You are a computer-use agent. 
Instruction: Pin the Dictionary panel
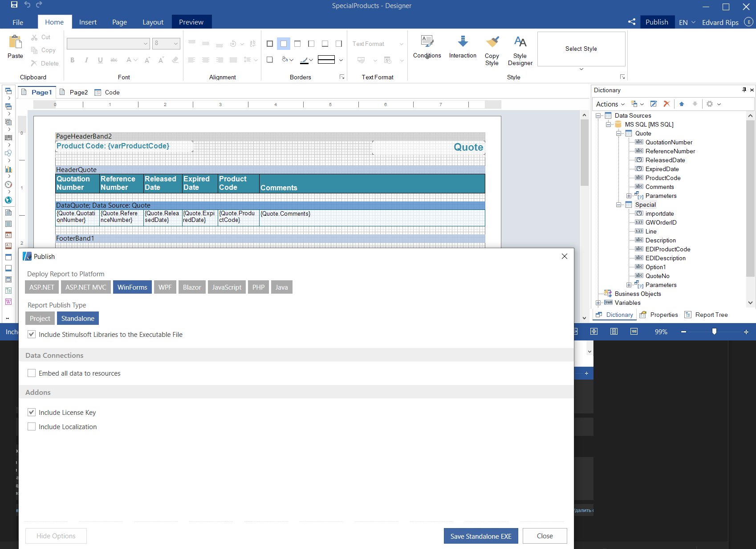(744, 90)
